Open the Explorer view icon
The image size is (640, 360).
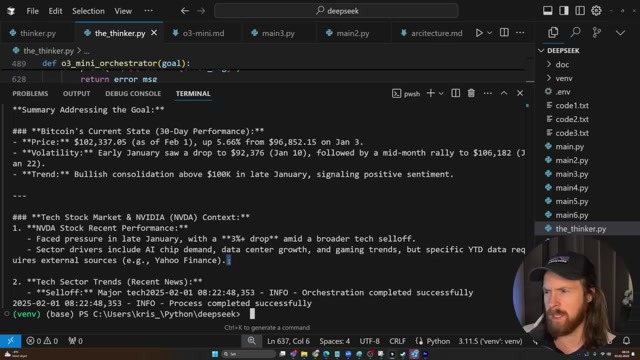click(553, 33)
